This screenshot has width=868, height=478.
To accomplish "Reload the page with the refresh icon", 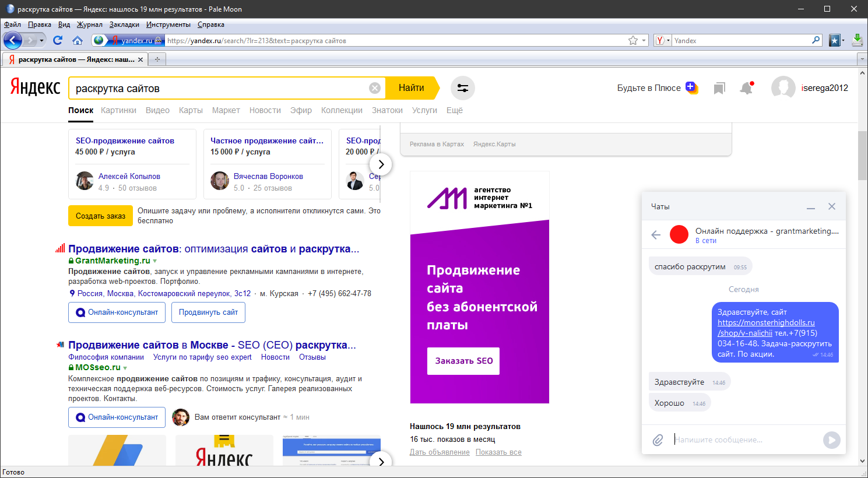I will click(57, 40).
